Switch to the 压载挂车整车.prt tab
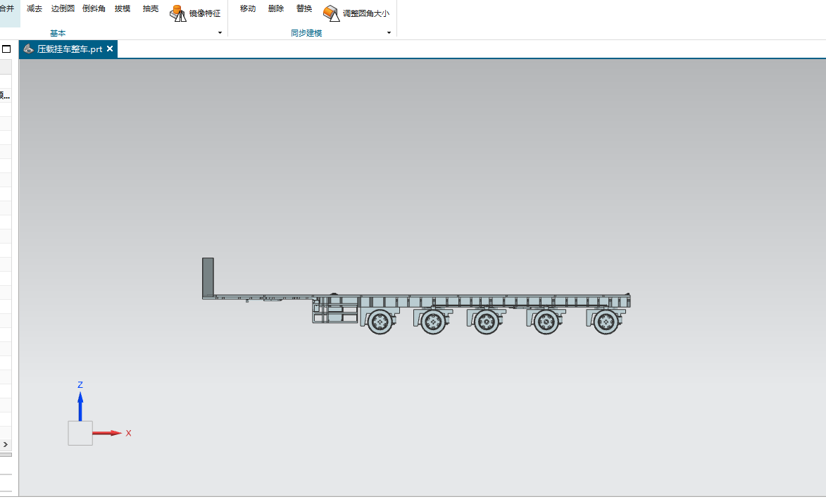This screenshot has height=504, width=826. (68, 49)
